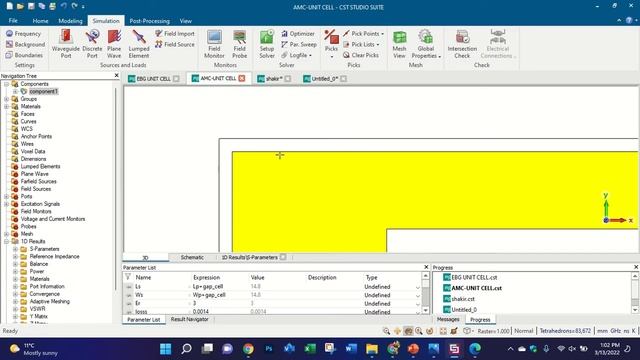Switch to the Schematic view tab
640x360 pixels.
[x=192, y=257]
